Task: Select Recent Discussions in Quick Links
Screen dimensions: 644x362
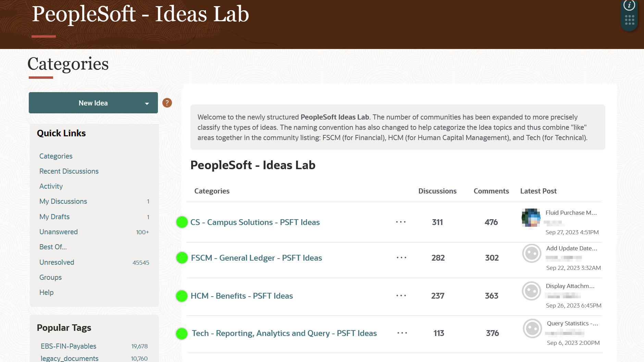Action: [69, 171]
